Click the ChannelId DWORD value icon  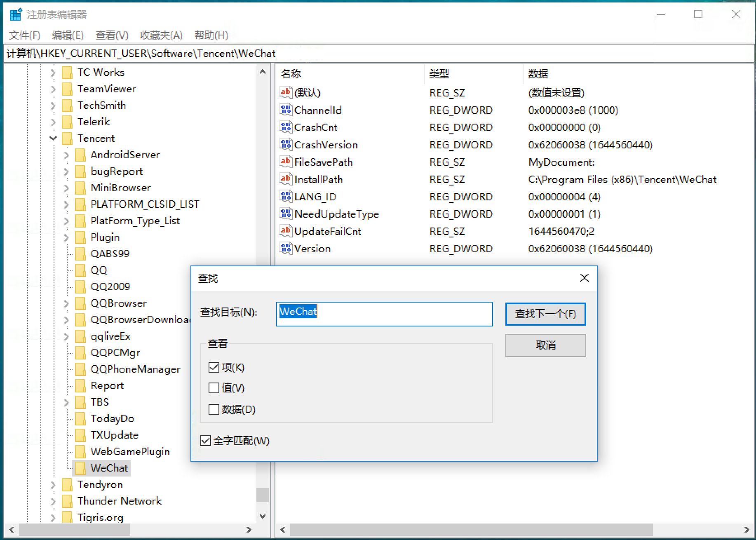point(286,110)
